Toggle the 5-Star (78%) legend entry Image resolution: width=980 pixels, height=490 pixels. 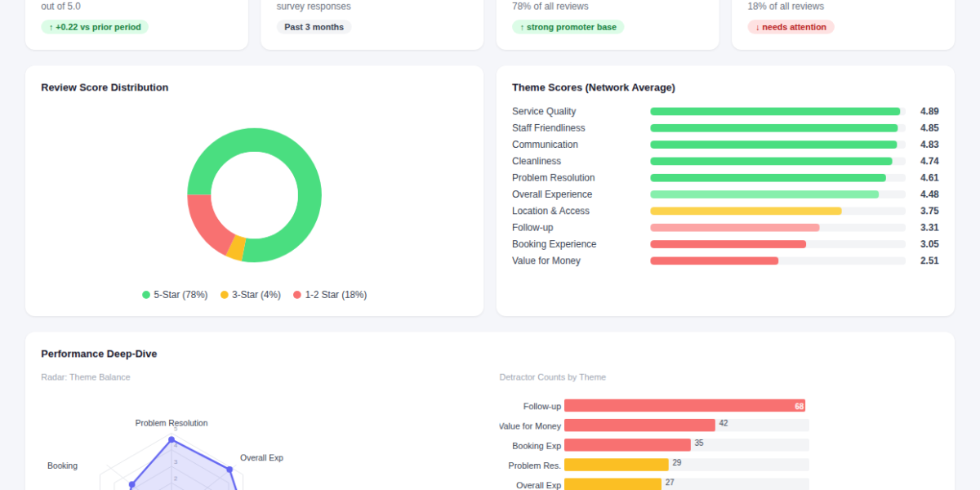click(x=174, y=295)
